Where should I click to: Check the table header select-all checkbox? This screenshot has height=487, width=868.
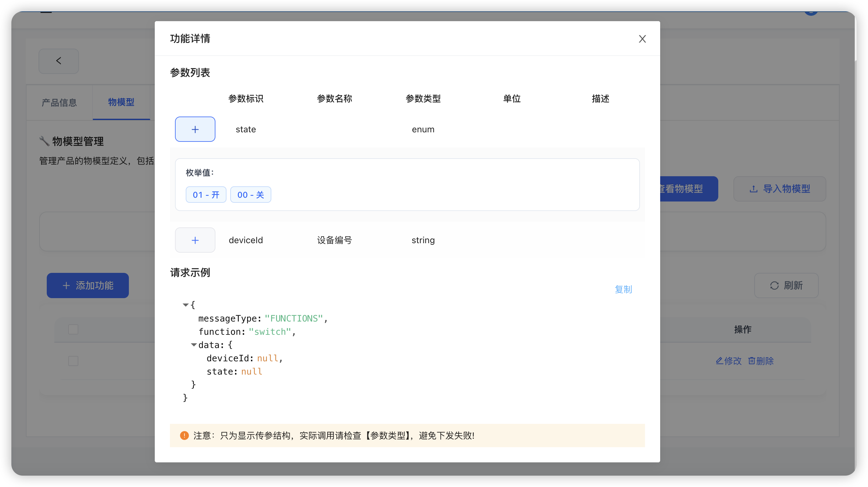pos(73,330)
